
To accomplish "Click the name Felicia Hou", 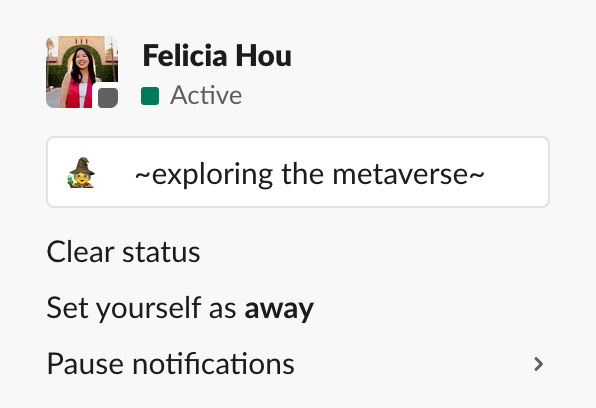I will coord(217,56).
